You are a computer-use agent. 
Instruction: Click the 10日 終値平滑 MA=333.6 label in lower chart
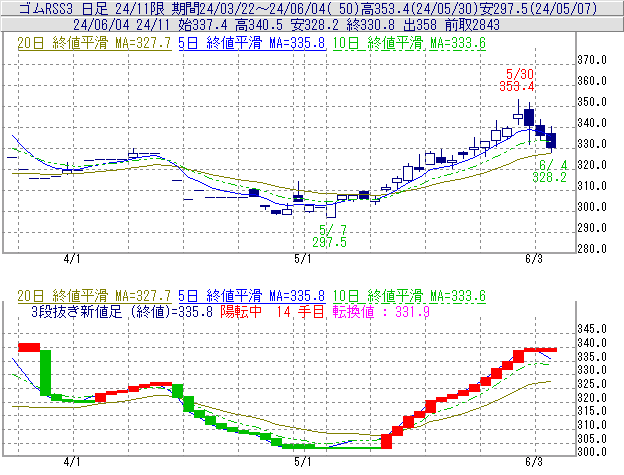coord(409,296)
